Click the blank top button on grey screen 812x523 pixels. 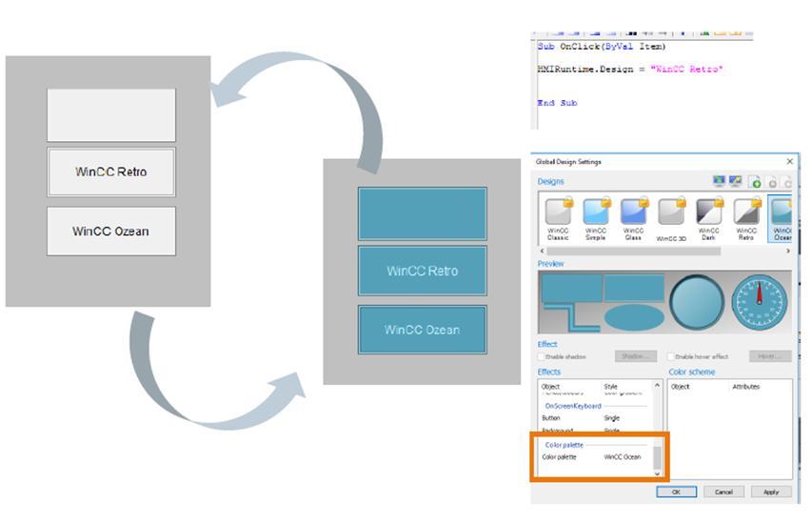pos(111,115)
